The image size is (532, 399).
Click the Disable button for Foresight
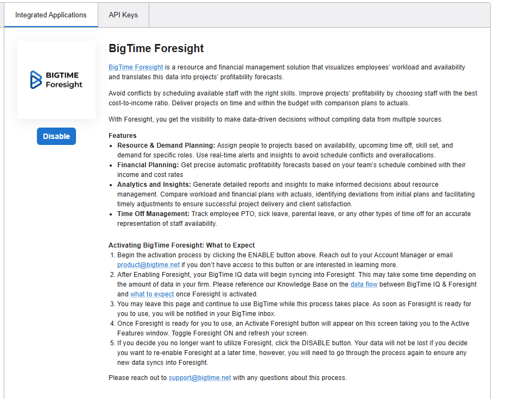coord(56,136)
